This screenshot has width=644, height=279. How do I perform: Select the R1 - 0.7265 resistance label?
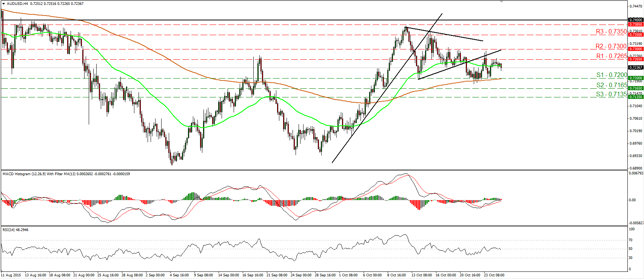[612, 56]
